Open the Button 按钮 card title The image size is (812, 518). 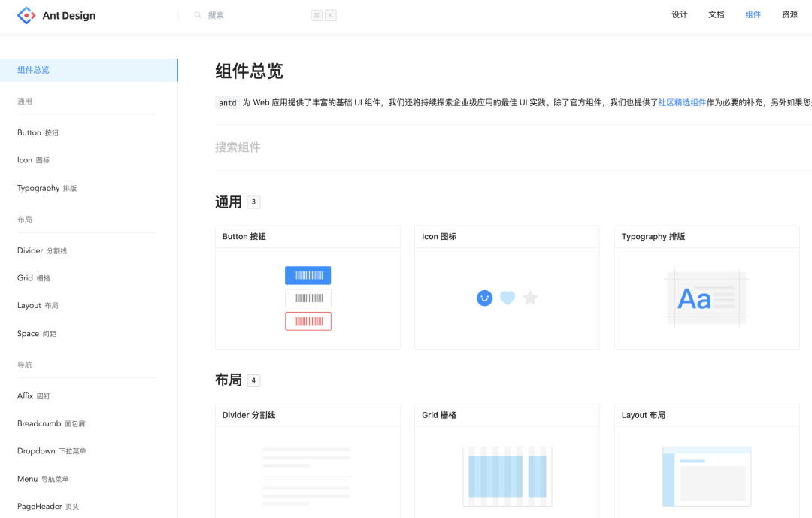[x=244, y=236]
